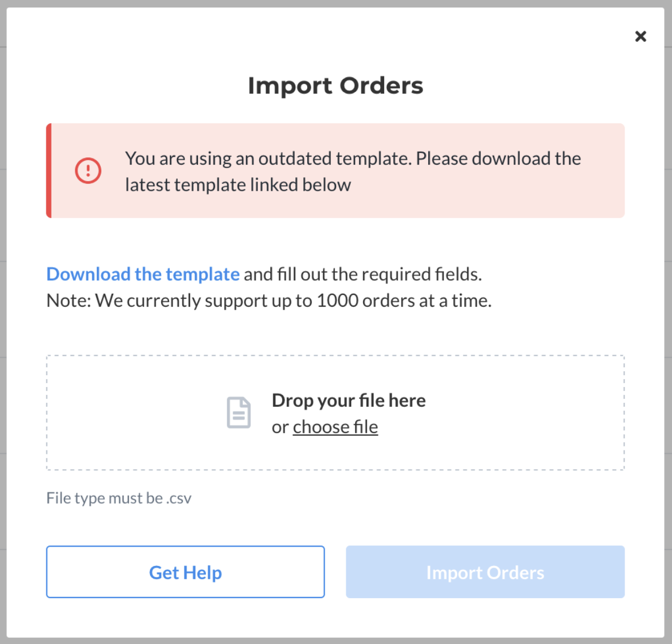
Task: Click the Import Orders dialog heading
Action: tap(335, 85)
